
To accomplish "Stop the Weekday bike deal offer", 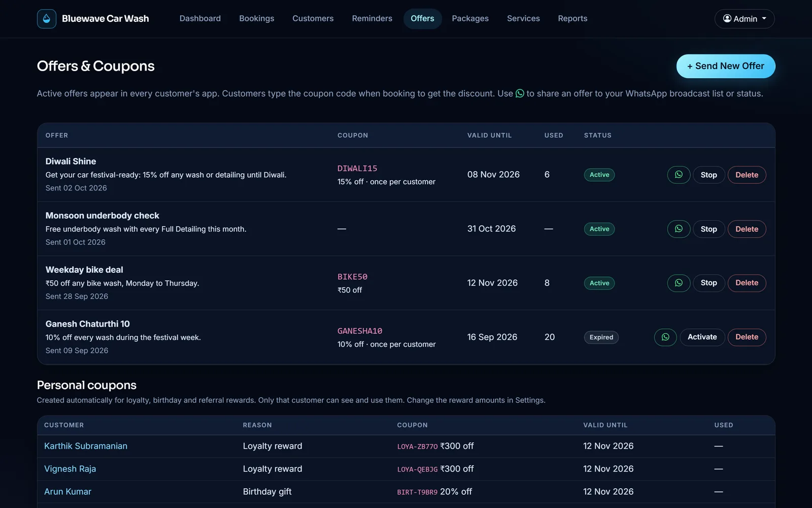I will coord(709,283).
